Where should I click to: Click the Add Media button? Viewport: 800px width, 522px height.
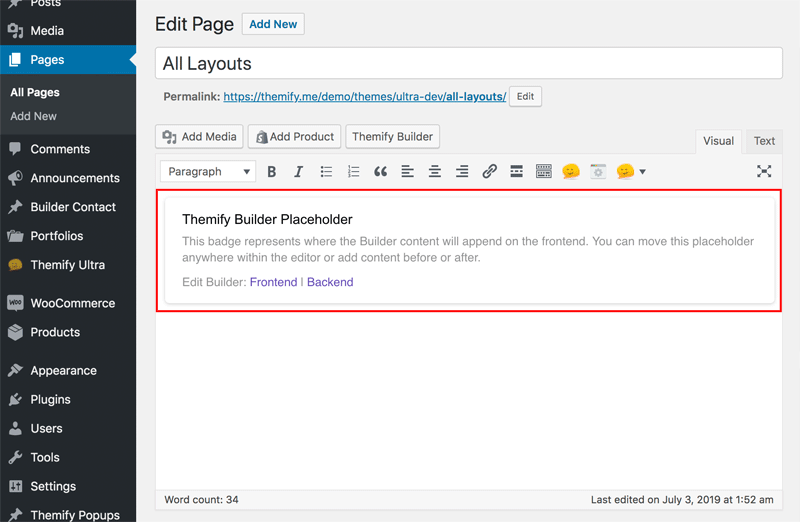(x=199, y=137)
